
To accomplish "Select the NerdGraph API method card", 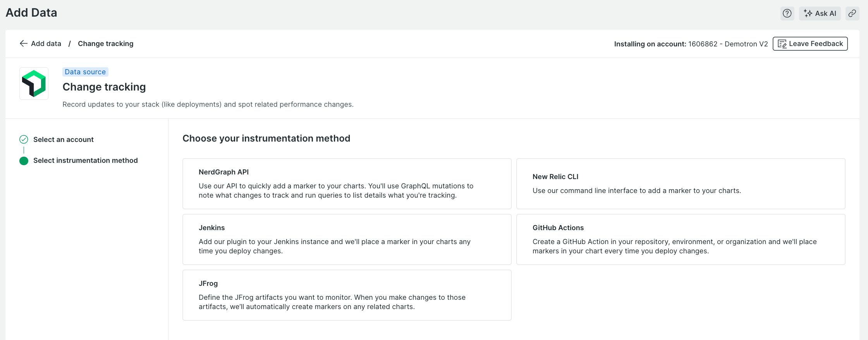I will click(x=347, y=184).
